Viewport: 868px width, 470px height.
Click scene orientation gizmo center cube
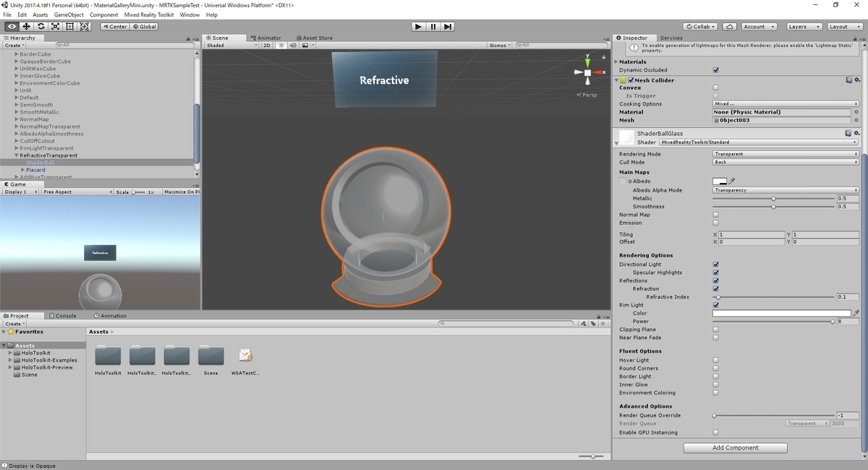coord(587,72)
